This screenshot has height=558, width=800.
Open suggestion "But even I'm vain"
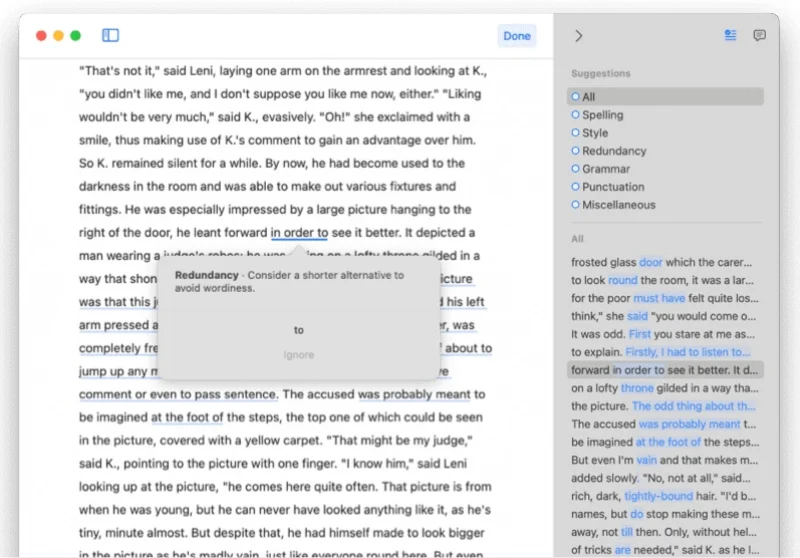[665, 460]
